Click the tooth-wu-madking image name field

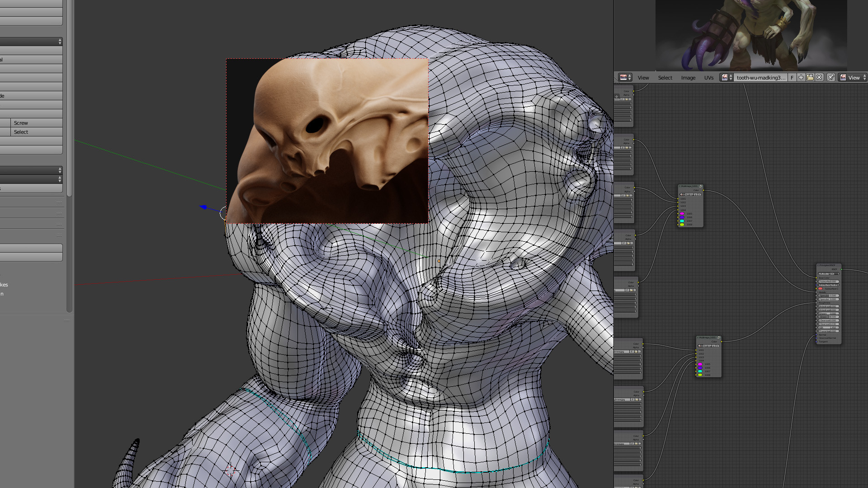point(761,77)
